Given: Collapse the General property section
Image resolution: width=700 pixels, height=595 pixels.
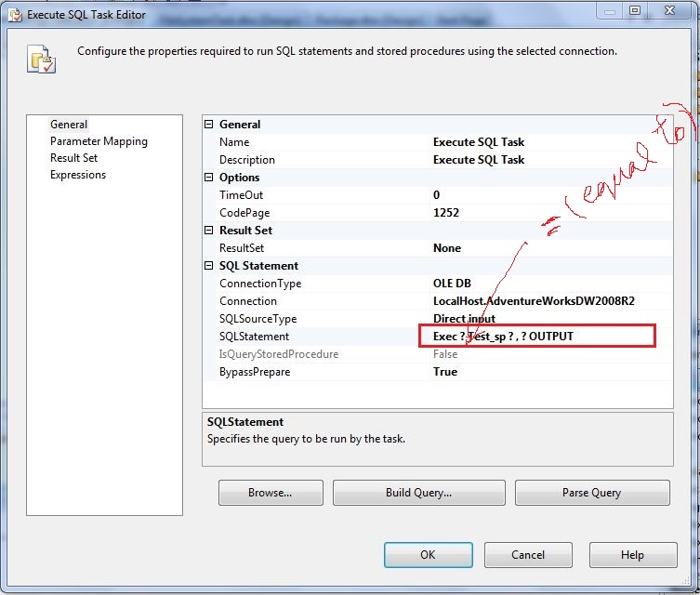Looking at the screenshot, I should click(210, 125).
